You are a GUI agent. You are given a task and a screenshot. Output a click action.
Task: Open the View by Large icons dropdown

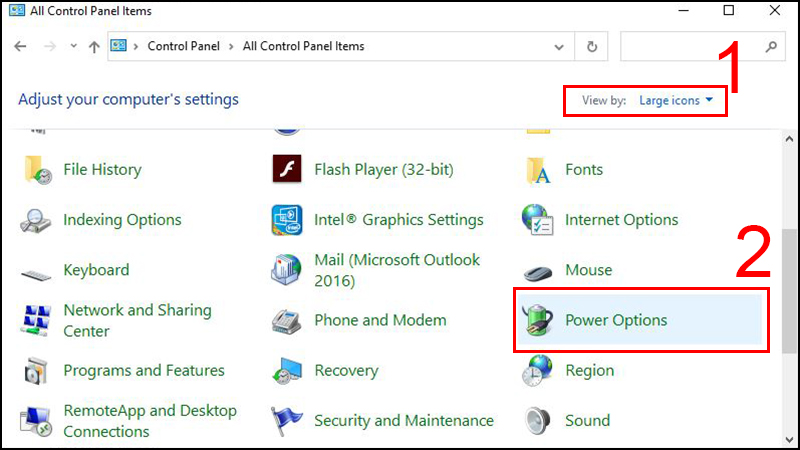[676, 100]
